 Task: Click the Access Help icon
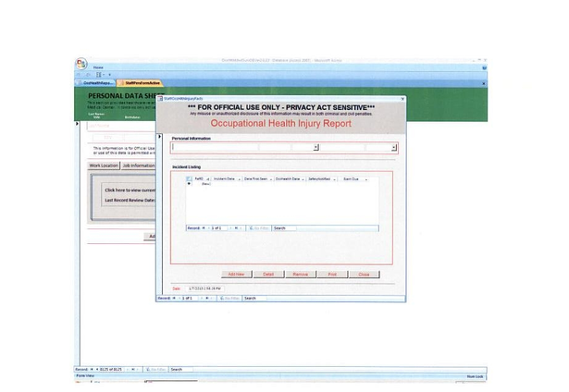(x=485, y=67)
